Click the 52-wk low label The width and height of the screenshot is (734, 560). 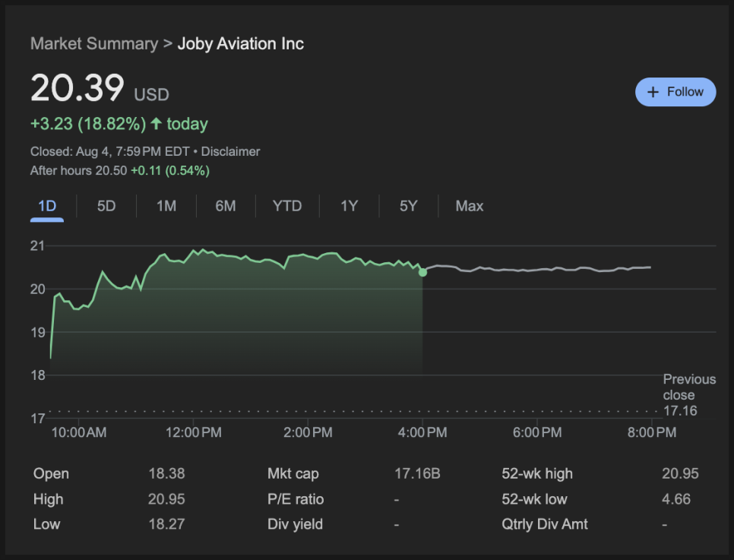[x=534, y=499]
